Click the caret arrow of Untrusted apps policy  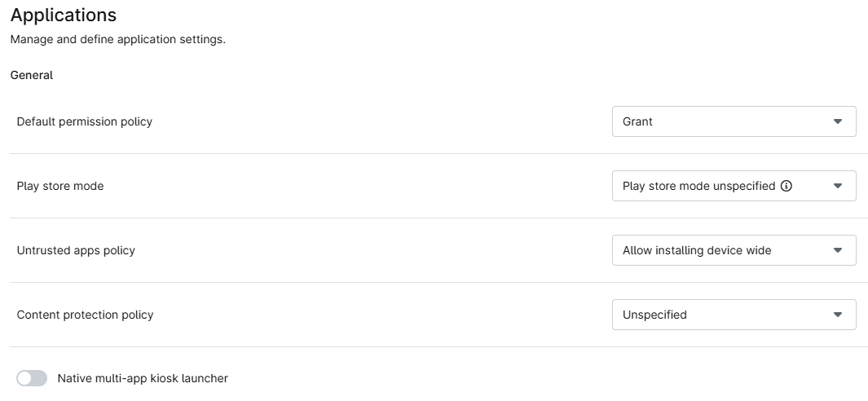[837, 250]
